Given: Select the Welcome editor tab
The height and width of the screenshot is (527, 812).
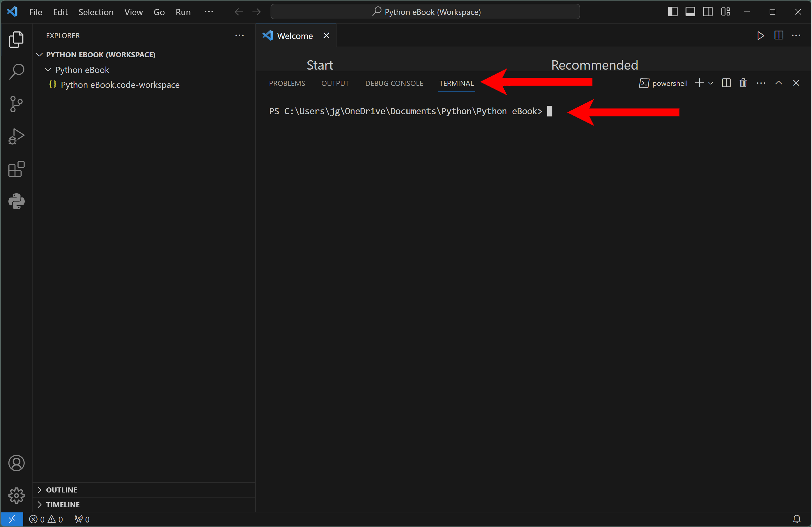Looking at the screenshot, I should tap(296, 35).
